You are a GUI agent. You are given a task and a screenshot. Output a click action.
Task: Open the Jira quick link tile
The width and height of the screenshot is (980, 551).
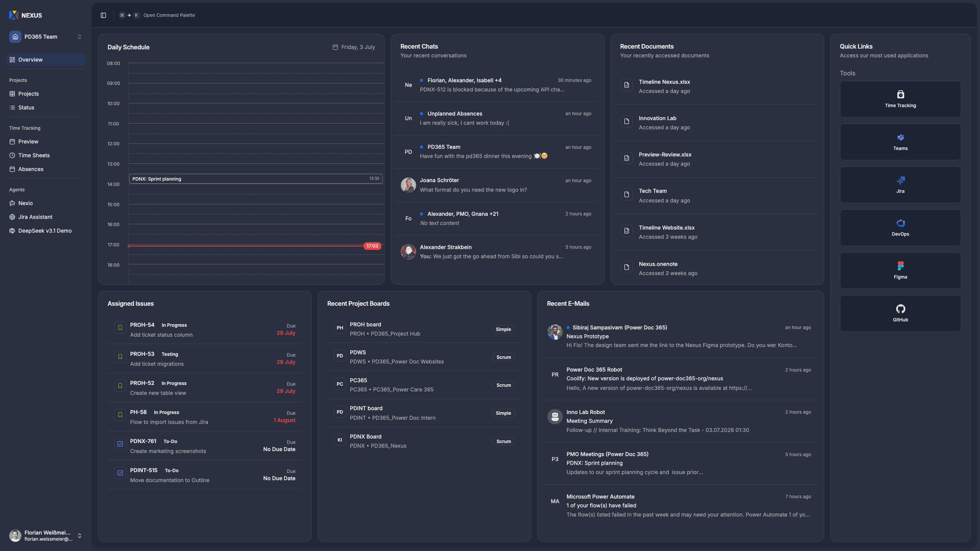point(900,185)
